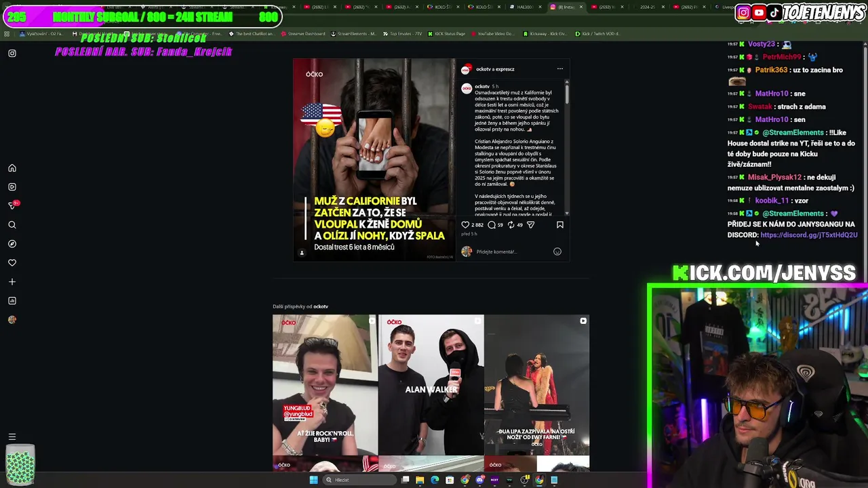868x488 pixels.
Task: Open the emoji picker in the comment field
Action: 557,251
